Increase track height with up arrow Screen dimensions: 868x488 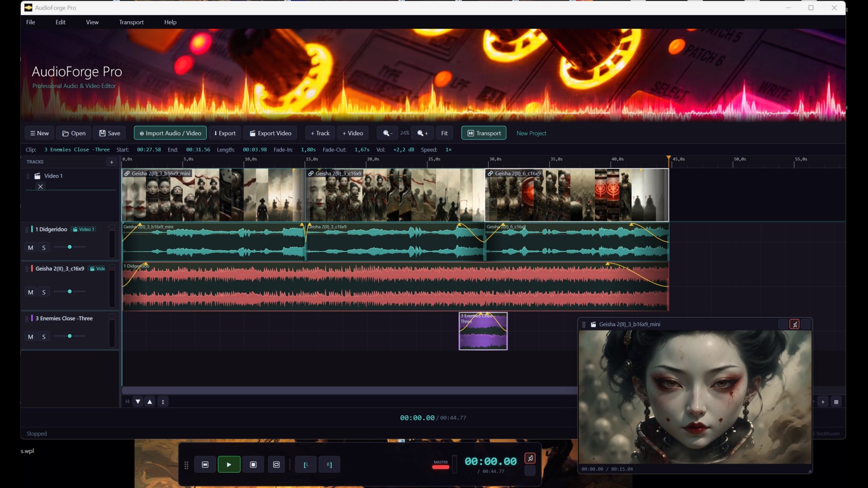pyautogui.click(x=150, y=401)
